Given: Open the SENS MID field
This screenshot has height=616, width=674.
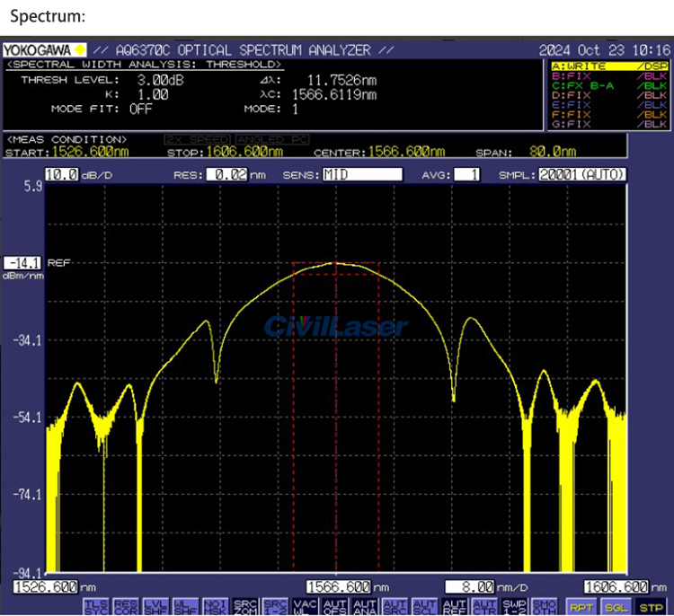Looking at the screenshot, I should click(x=362, y=174).
